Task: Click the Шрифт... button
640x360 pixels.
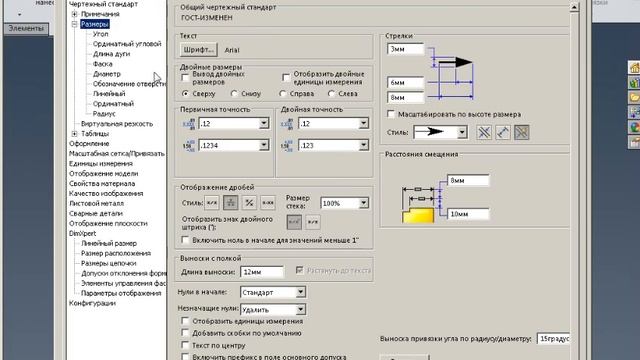Action: click(x=199, y=50)
